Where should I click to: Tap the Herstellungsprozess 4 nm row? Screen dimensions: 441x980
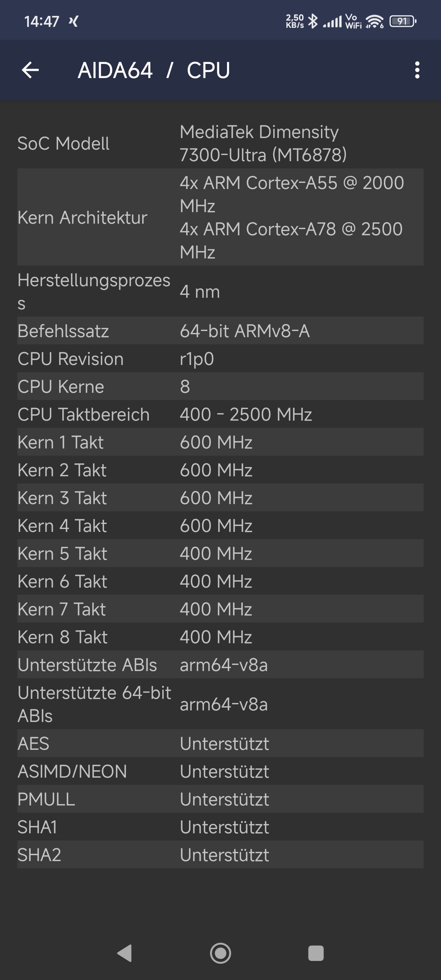(220, 291)
